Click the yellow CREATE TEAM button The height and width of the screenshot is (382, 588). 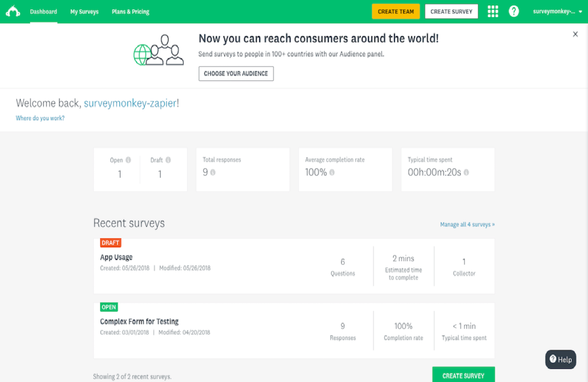pyautogui.click(x=396, y=11)
